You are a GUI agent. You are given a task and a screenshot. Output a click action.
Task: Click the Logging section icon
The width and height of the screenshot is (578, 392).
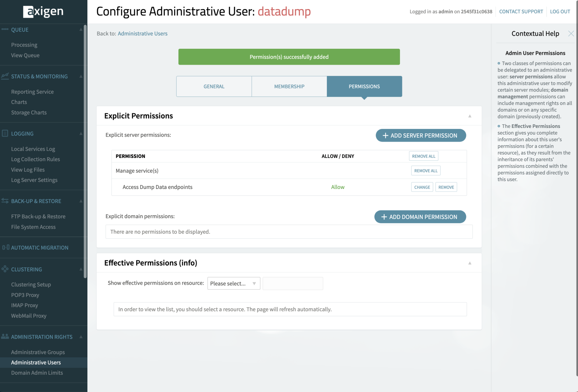(5, 133)
